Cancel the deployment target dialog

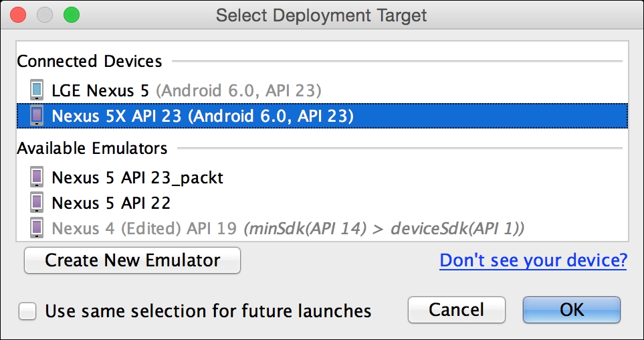[x=456, y=310]
